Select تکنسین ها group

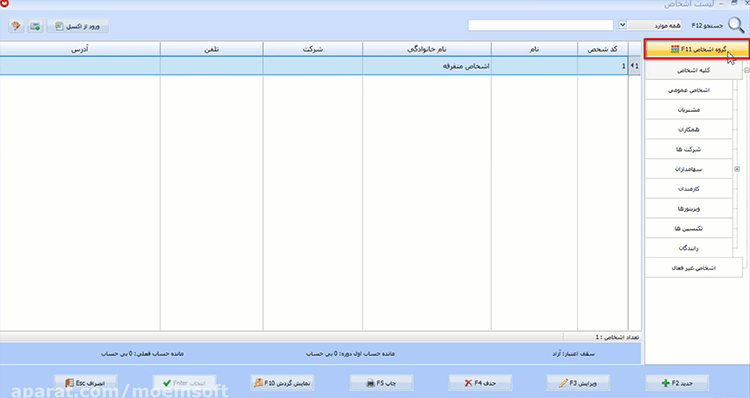pyautogui.click(x=689, y=229)
